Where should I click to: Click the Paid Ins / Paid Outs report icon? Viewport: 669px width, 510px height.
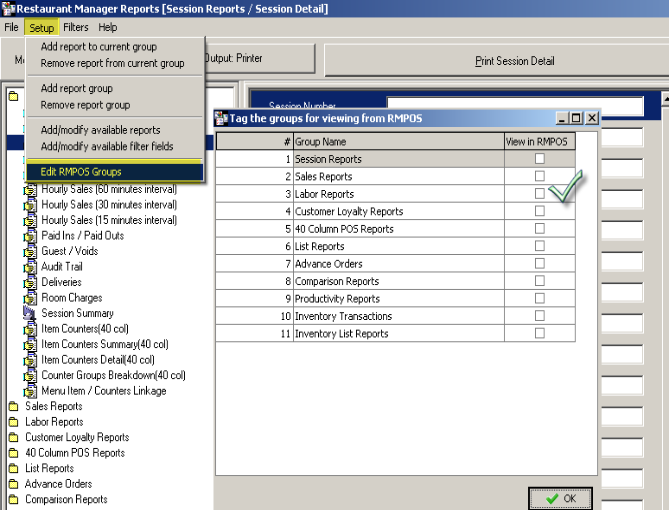30,236
